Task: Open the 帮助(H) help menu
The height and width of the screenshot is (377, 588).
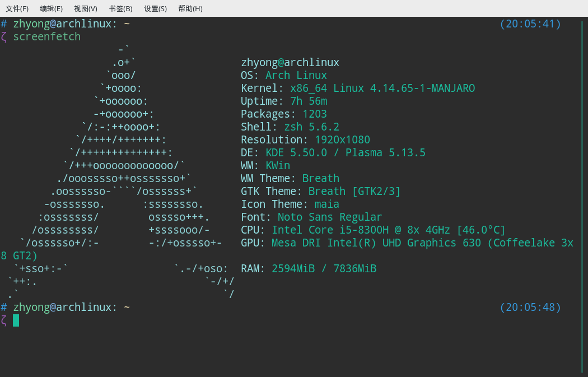Action: [x=190, y=8]
